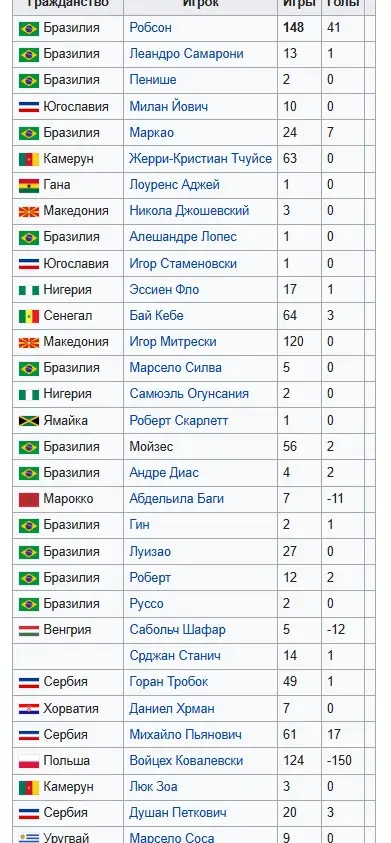391x843 pixels.
Task: Open the Жерри-Кристиан Тчуйсе player page
Action: (x=201, y=159)
